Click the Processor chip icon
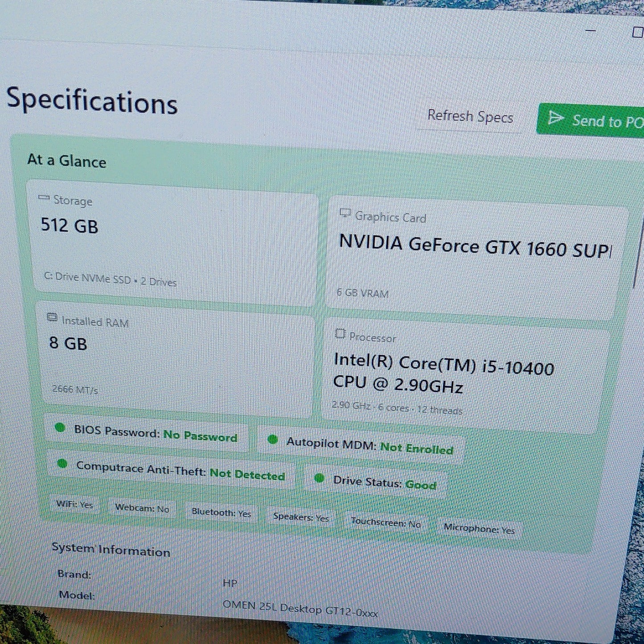This screenshot has height=644, width=644. click(340, 333)
